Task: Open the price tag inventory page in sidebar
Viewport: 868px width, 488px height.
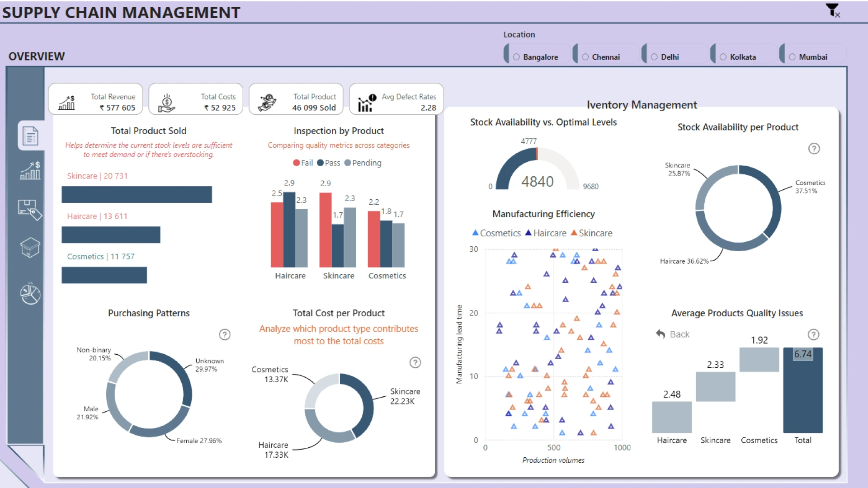Action: pyautogui.click(x=30, y=210)
